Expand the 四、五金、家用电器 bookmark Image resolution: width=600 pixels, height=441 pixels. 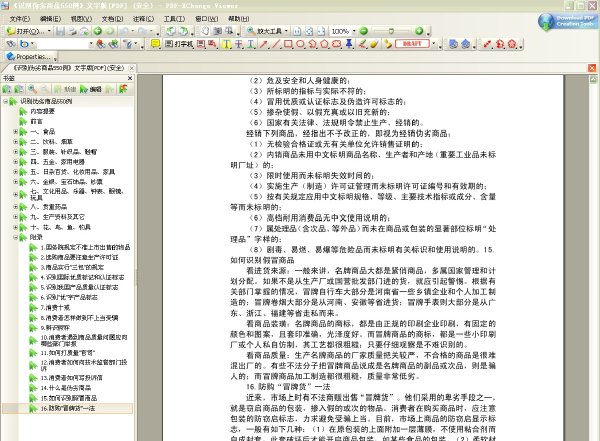(16, 162)
